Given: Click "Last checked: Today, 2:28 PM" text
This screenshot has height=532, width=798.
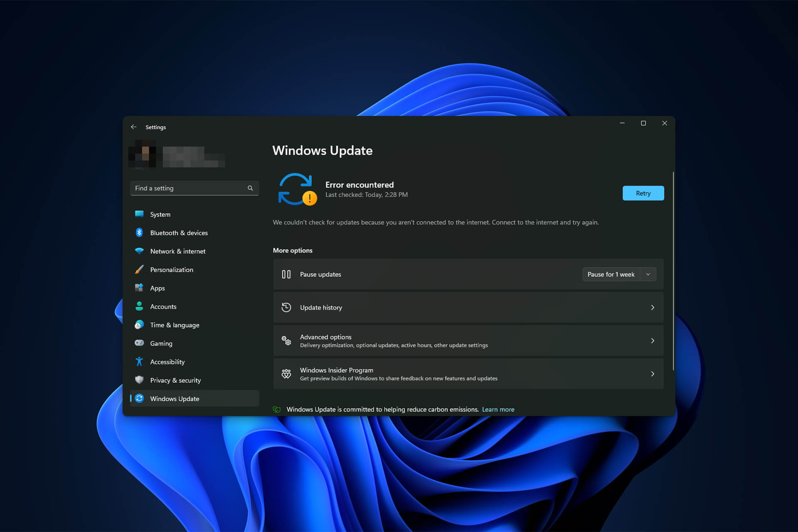Looking at the screenshot, I should tap(366, 195).
